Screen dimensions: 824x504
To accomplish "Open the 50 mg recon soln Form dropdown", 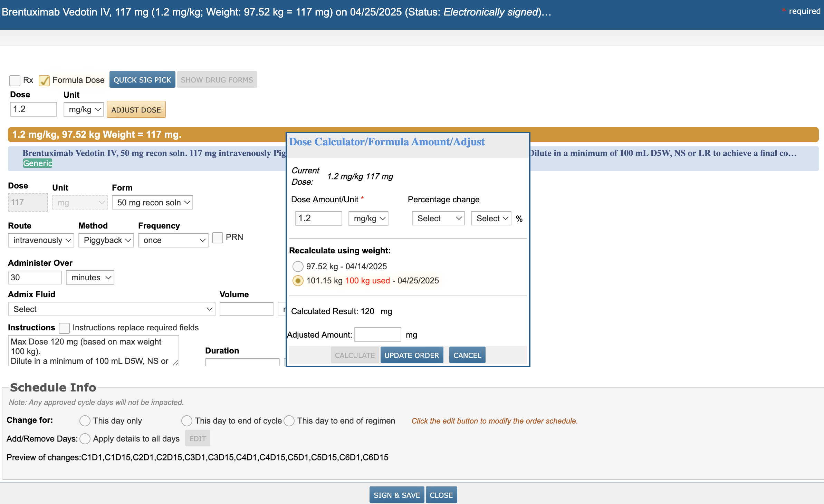I will (x=152, y=203).
